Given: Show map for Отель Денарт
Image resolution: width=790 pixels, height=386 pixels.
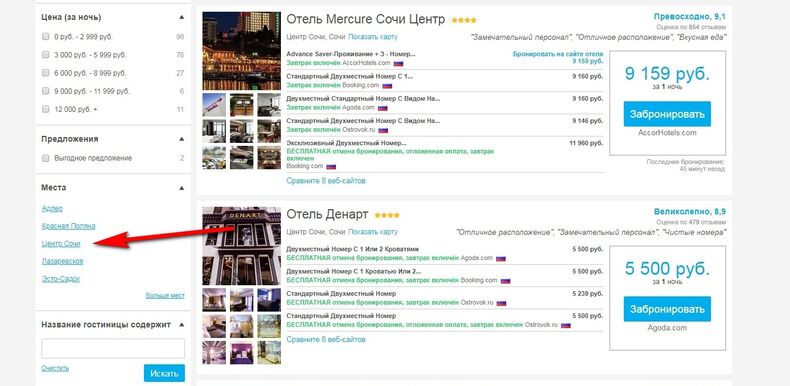Looking at the screenshot, I should [x=372, y=232].
